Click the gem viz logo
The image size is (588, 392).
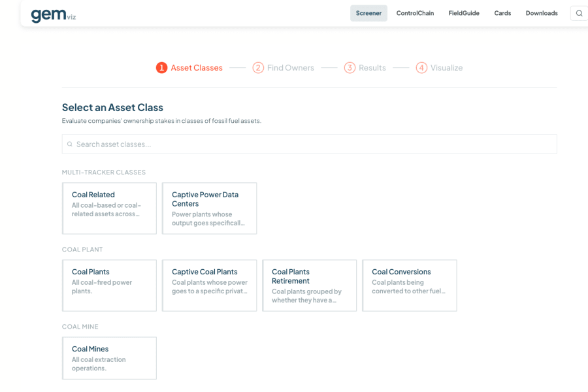click(54, 14)
